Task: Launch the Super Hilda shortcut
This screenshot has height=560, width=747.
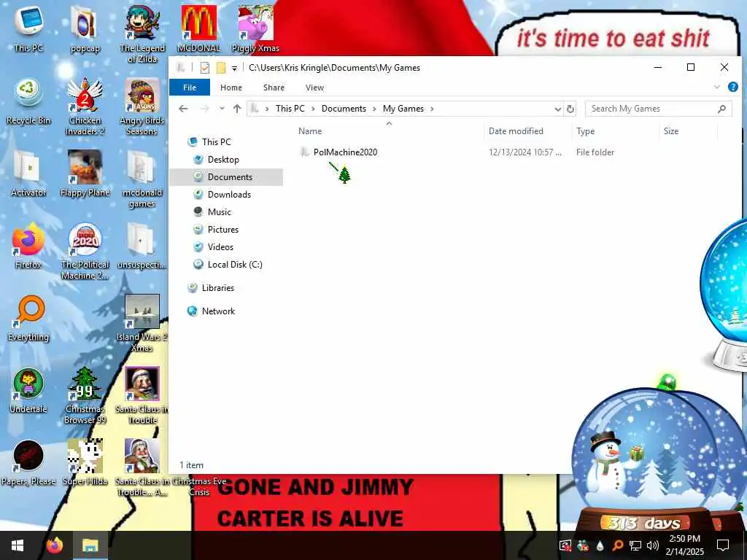Action: click(85, 462)
